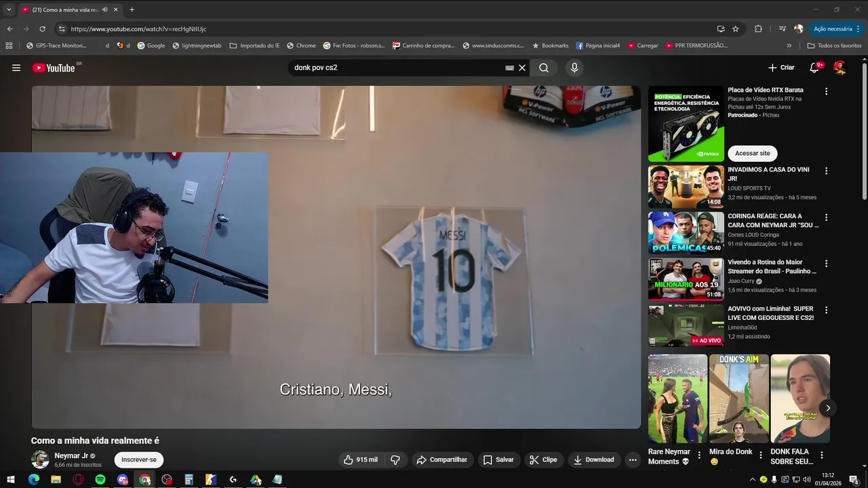Create a clip with the Clipe button
Viewport: 868px width, 488px height.
coord(543,460)
